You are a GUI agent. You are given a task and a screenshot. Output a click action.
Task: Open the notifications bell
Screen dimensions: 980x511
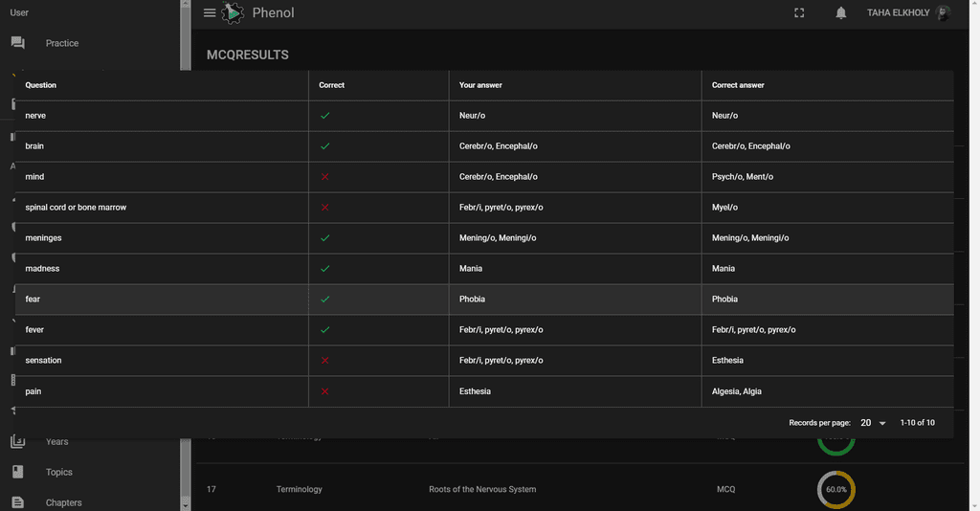pyautogui.click(x=840, y=13)
